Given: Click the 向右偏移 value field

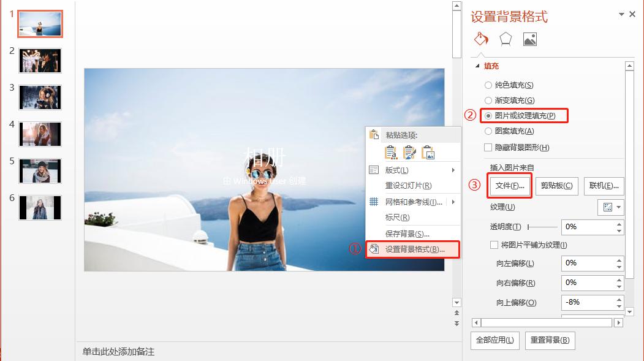Looking at the screenshot, I should tap(588, 283).
